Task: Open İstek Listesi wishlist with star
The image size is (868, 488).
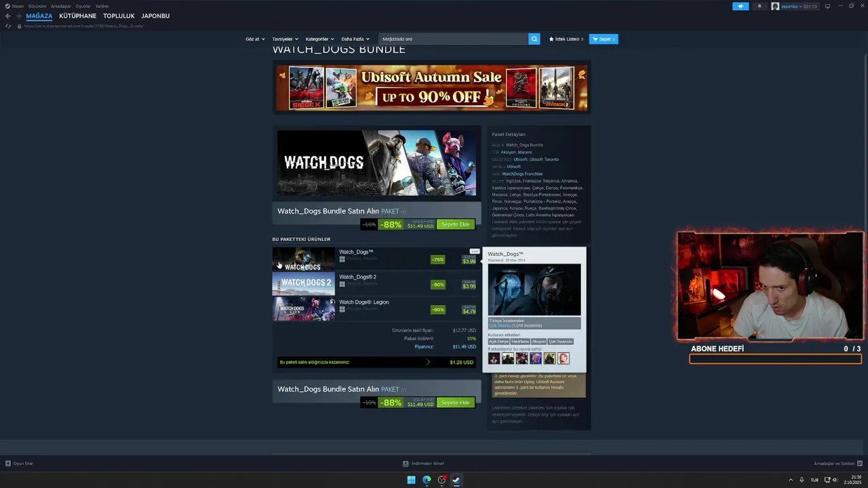Action: coord(566,39)
